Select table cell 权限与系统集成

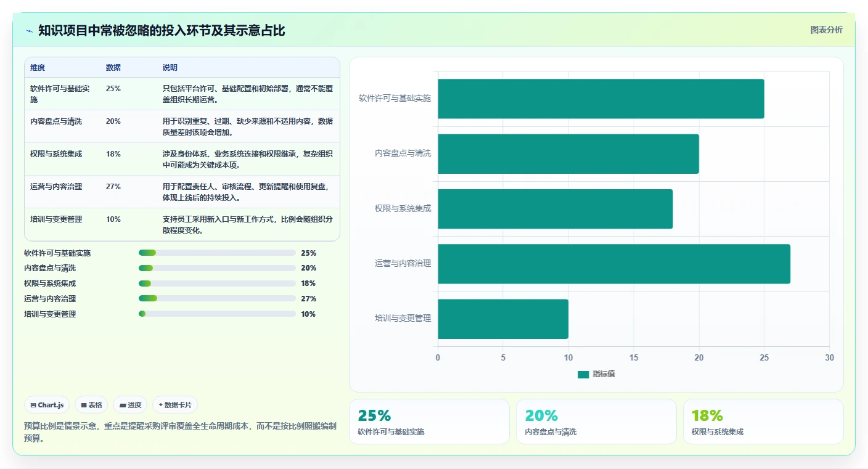56,154
